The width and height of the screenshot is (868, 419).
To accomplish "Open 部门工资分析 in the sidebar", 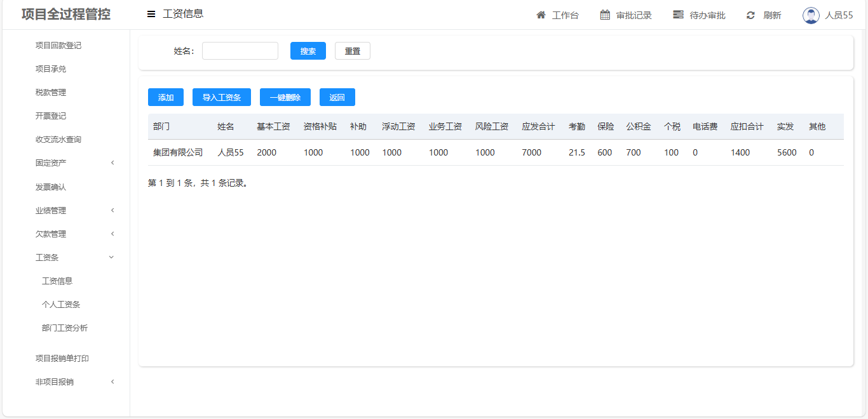I will 65,328.
